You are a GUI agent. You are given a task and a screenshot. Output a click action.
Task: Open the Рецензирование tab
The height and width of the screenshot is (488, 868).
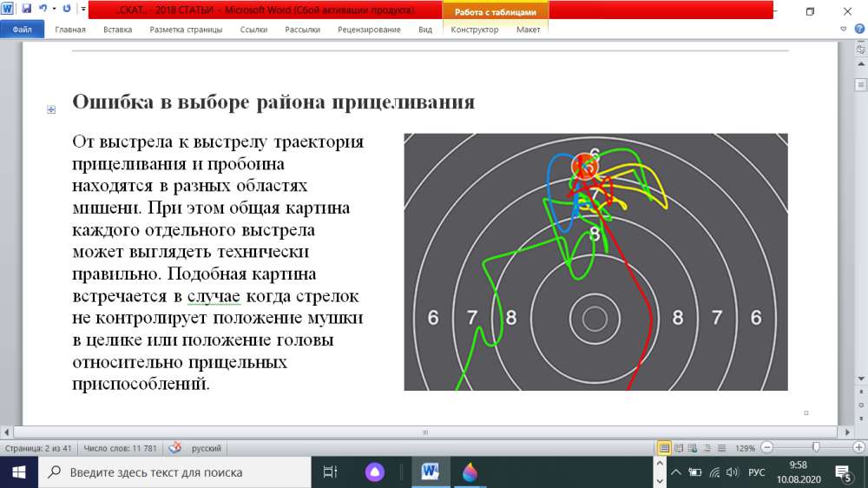(x=369, y=30)
